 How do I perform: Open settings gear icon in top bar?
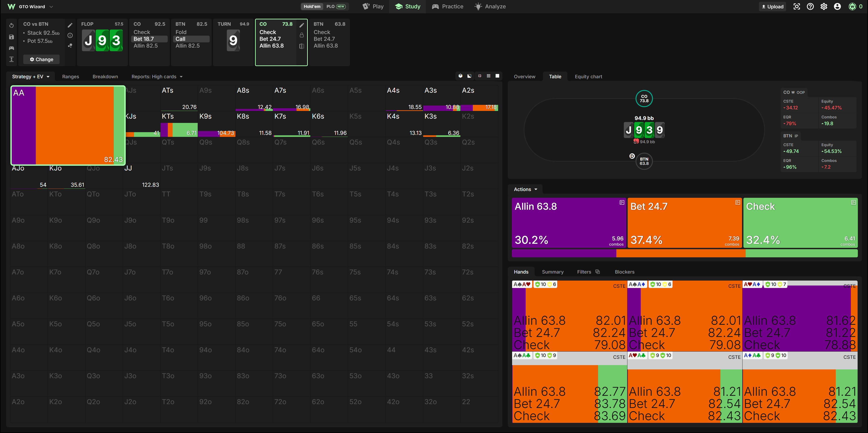(824, 6)
